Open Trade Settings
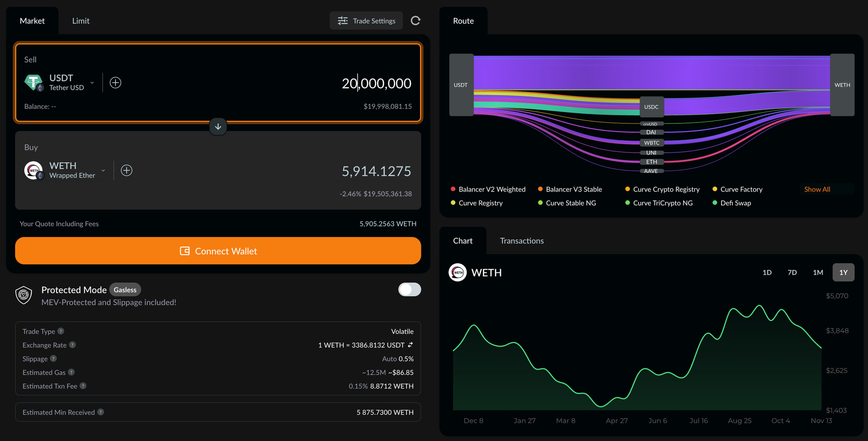This screenshot has height=441, width=868. (x=366, y=21)
